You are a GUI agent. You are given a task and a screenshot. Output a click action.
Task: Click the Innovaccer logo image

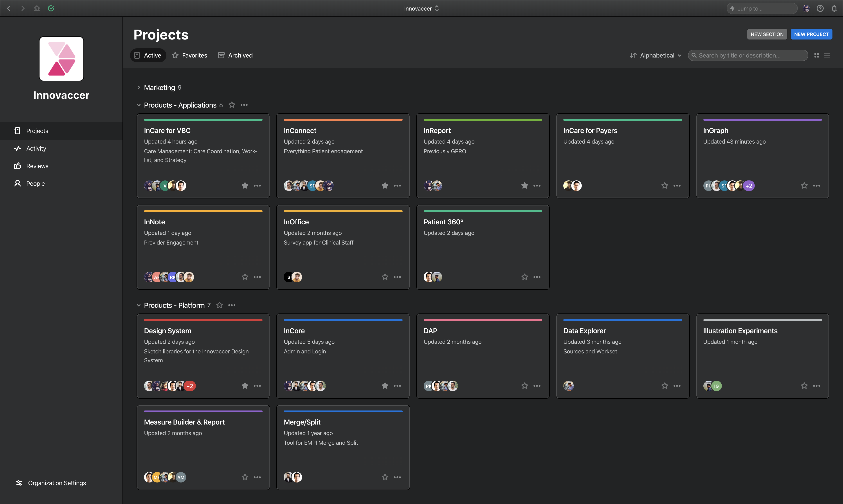(61, 59)
